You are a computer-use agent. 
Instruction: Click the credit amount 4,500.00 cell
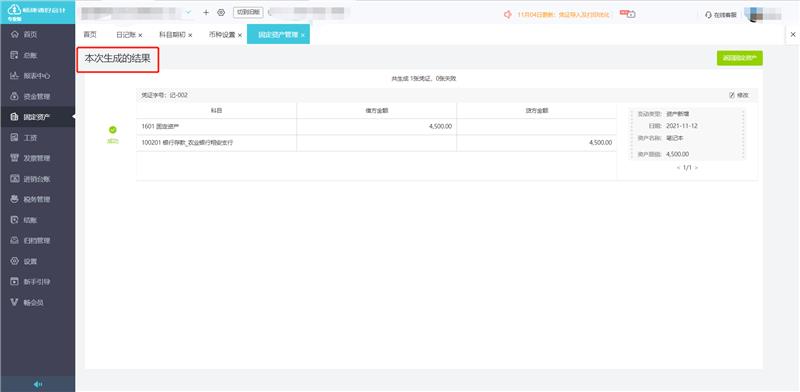point(537,143)
